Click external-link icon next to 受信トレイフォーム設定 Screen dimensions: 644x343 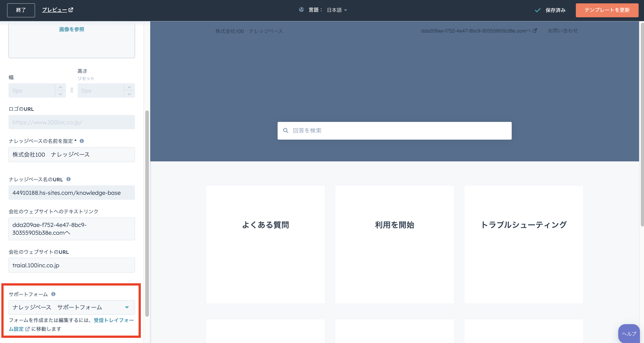(x=27, y=329)
